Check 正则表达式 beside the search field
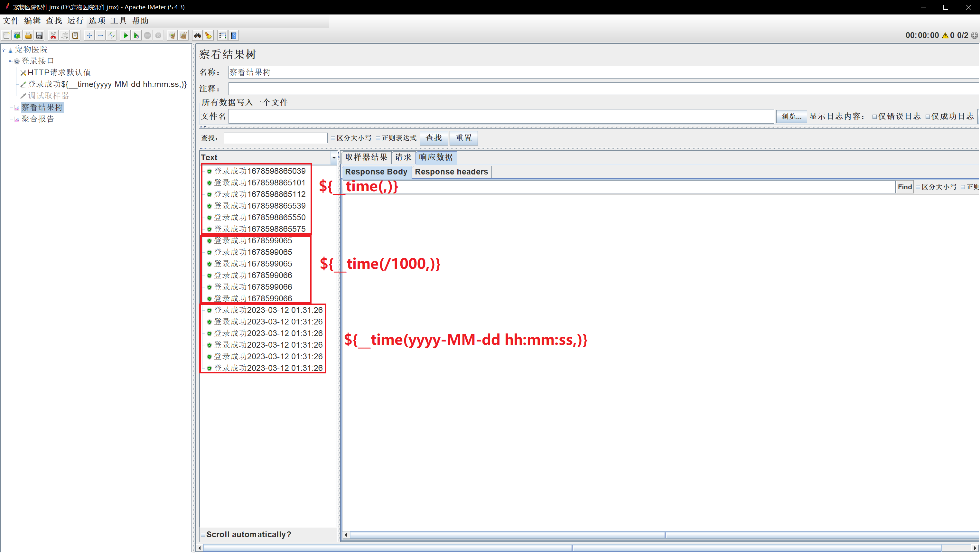Viewport: 980px width, 553px height. click(378, 138)
